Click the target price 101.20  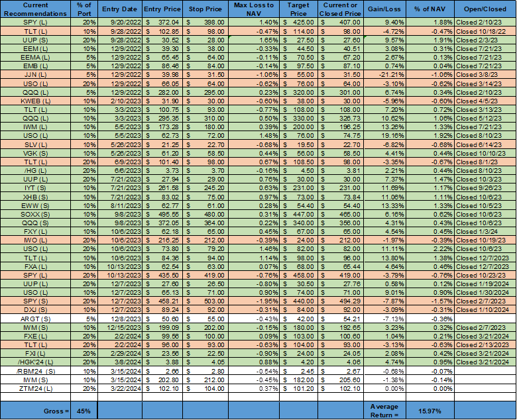pyautogui.click(x=298, y=389)
